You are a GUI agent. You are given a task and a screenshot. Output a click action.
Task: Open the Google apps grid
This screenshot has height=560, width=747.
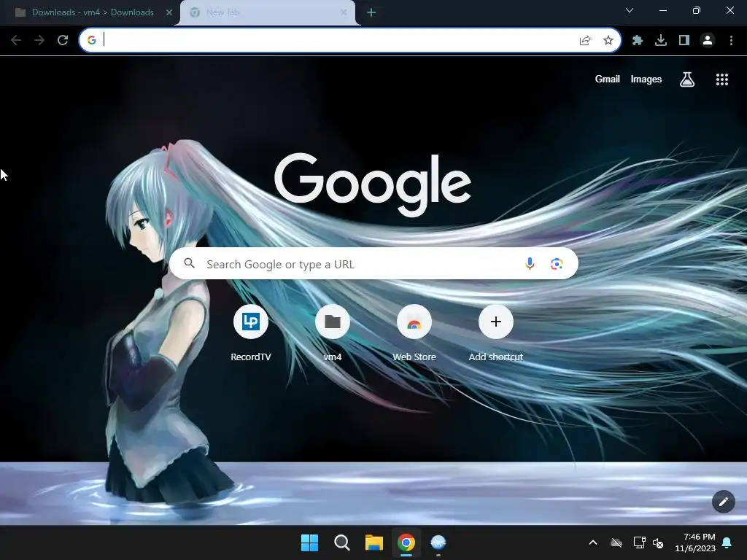tap(721, 79)
